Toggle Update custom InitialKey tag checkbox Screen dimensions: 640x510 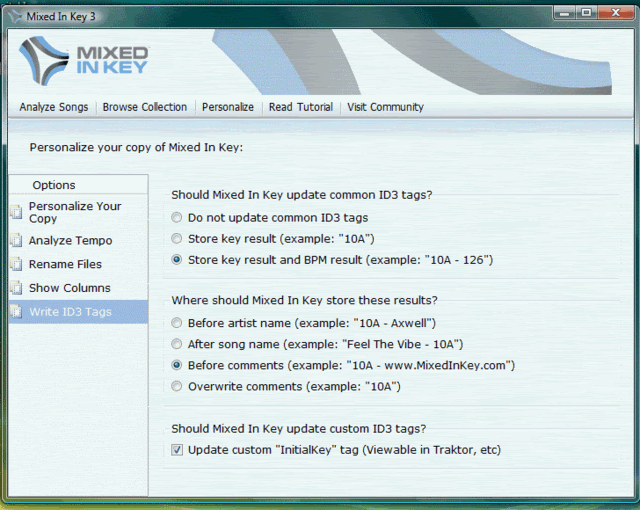point(177,450)
